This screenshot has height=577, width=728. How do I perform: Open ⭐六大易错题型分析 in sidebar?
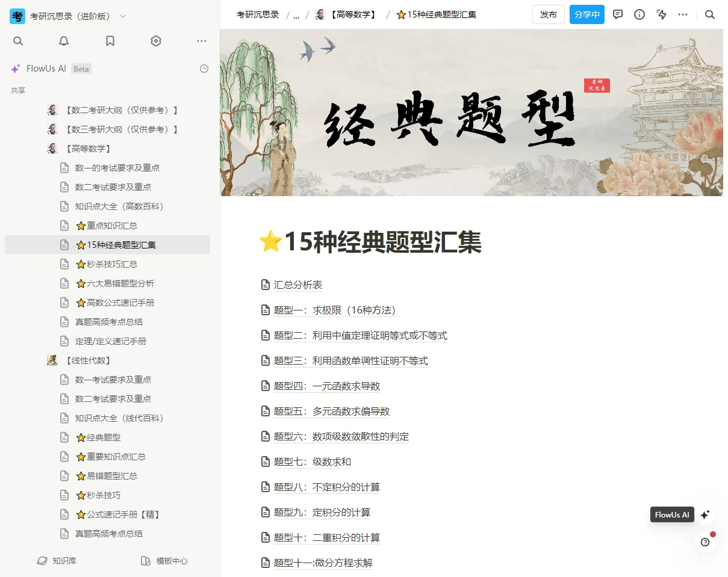pyautogui.click(x=115, y=283)
